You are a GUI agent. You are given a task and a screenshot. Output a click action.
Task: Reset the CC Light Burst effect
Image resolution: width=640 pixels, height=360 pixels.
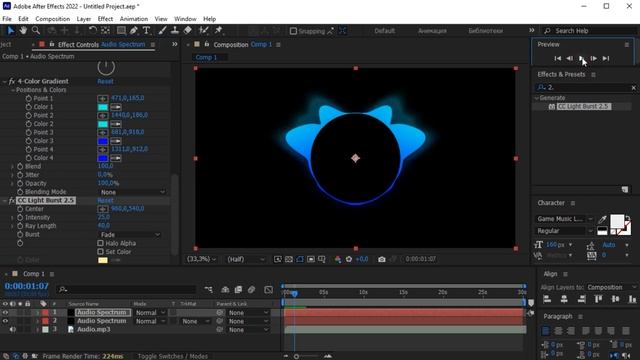105,200
